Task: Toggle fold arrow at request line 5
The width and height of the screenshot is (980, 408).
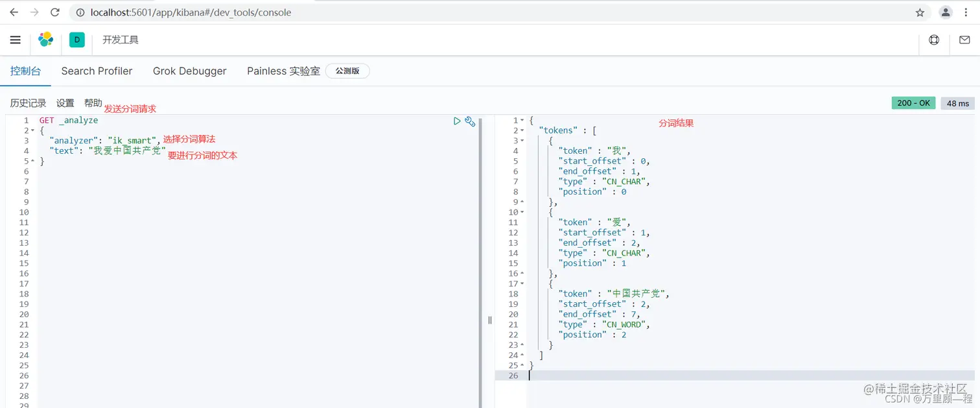Action: click(33, 161)
